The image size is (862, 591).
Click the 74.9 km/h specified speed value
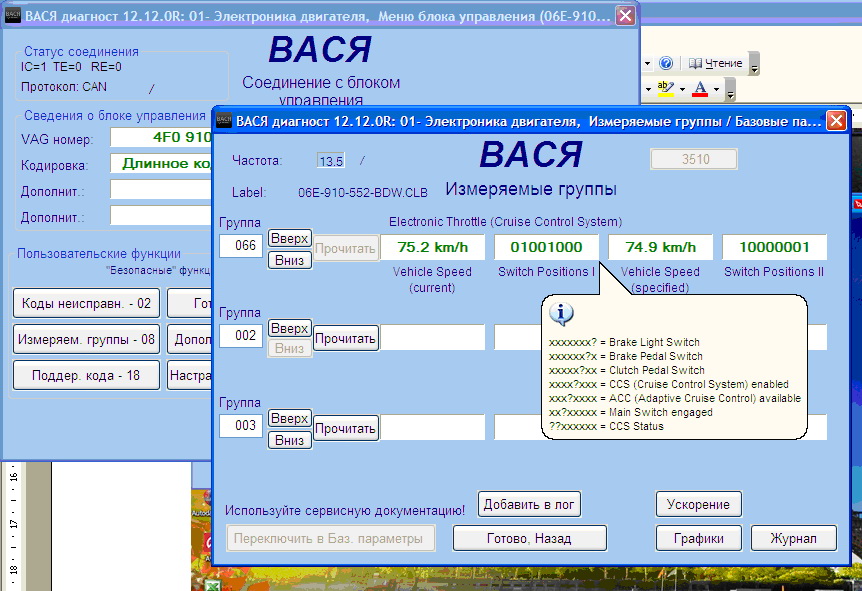pos(660,247)
